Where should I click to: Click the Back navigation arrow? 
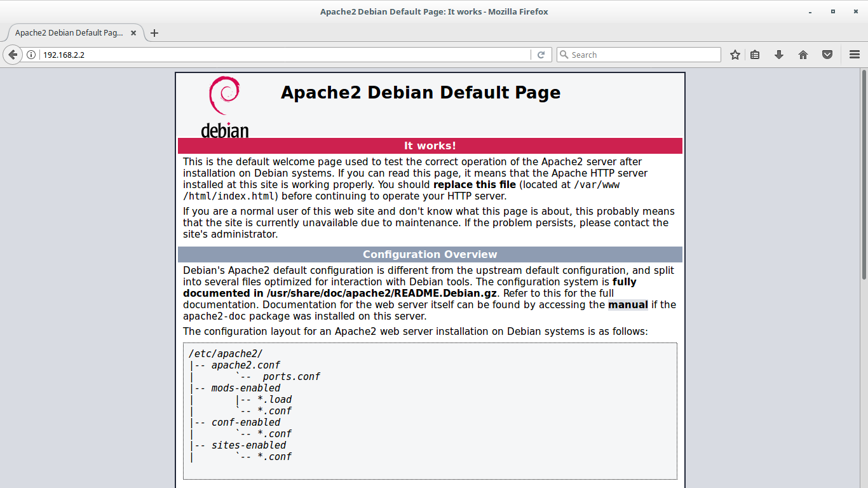tap(13, 55)
